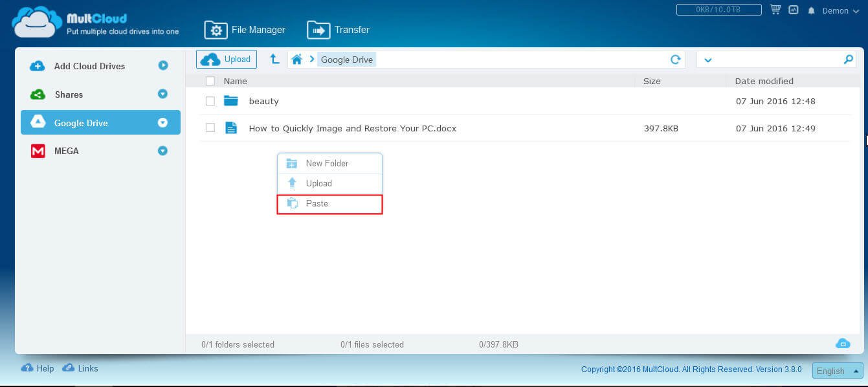Tick the select-all checkbox in header
Screen dimensions: 868x387
(x=210, y=82)
